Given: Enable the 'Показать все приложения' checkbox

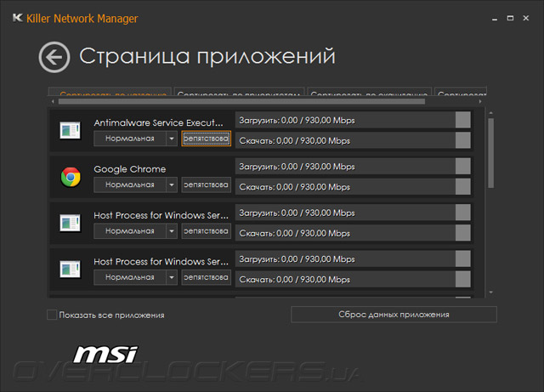Looking at the screenshot, I should (x=52, y=315).
